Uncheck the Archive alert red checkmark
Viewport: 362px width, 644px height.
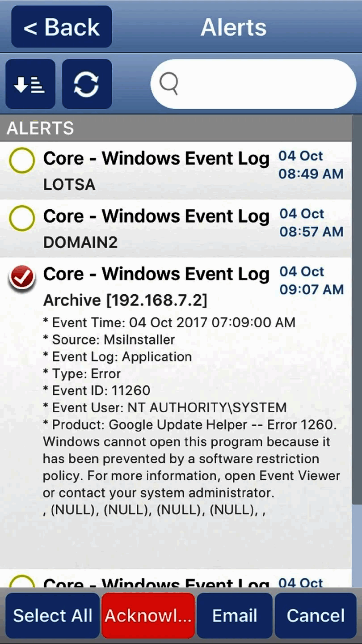(x=21, y=277)
